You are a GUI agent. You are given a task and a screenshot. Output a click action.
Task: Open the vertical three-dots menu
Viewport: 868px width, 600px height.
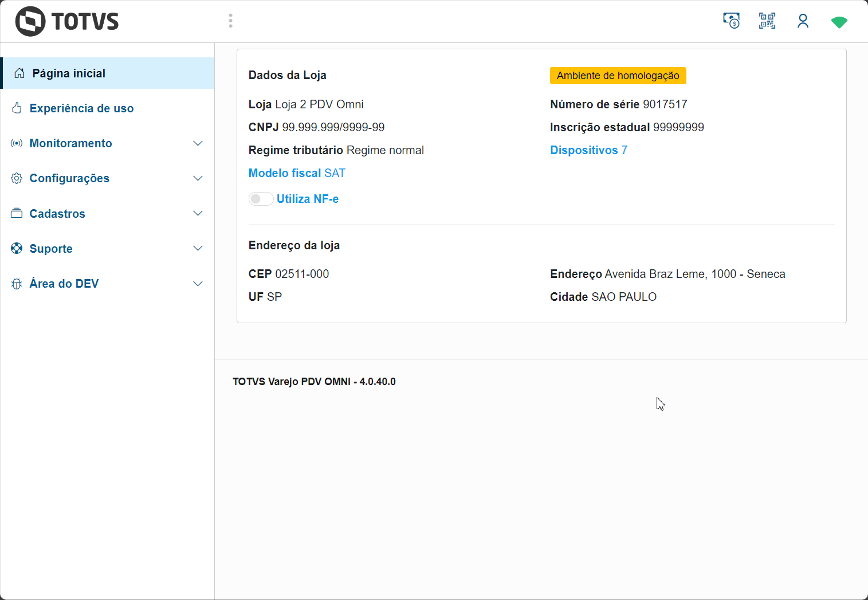pos(230,21)
